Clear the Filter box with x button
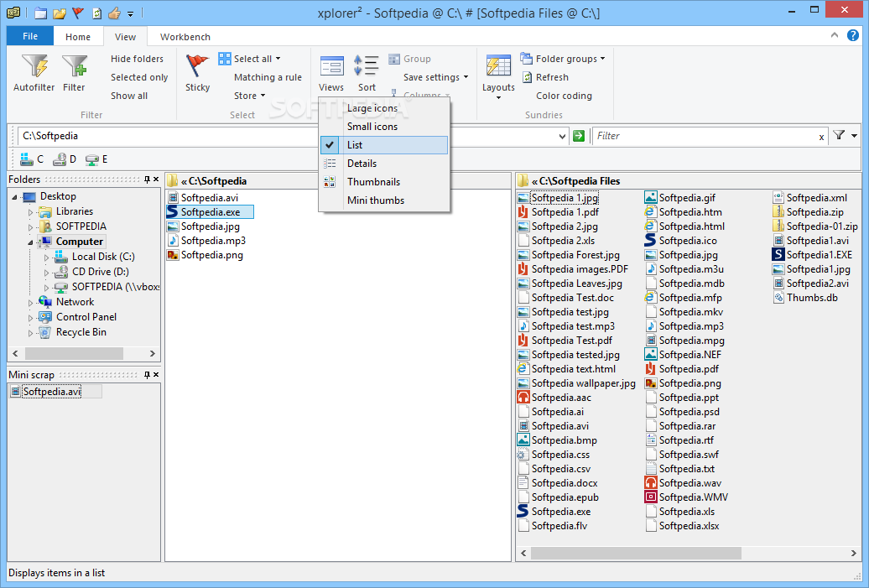Screen dimensions: 869x588 click(821, 137)
